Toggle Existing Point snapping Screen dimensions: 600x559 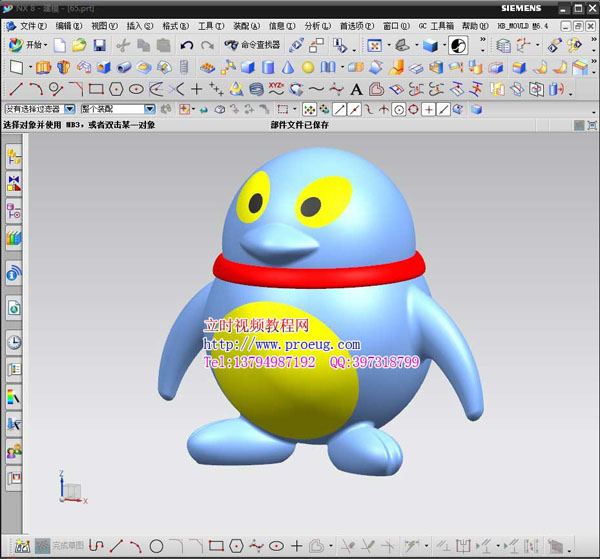point(429,110)
